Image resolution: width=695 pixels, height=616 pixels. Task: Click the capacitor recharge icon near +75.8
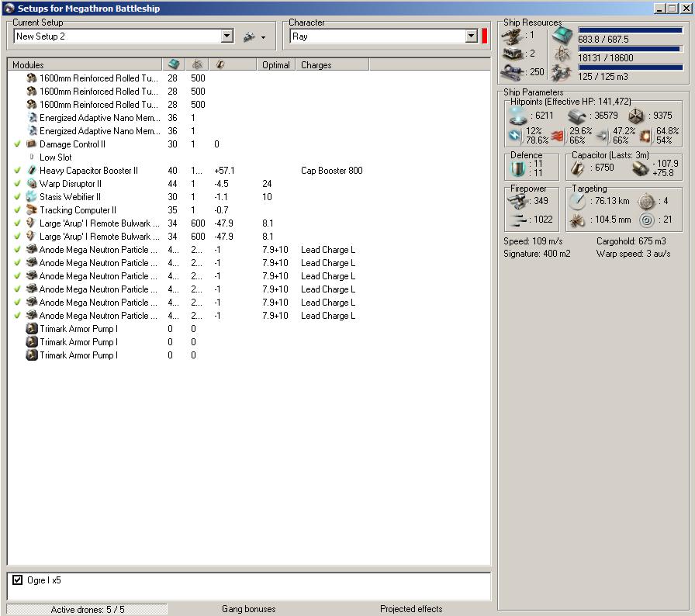[640, 168]
